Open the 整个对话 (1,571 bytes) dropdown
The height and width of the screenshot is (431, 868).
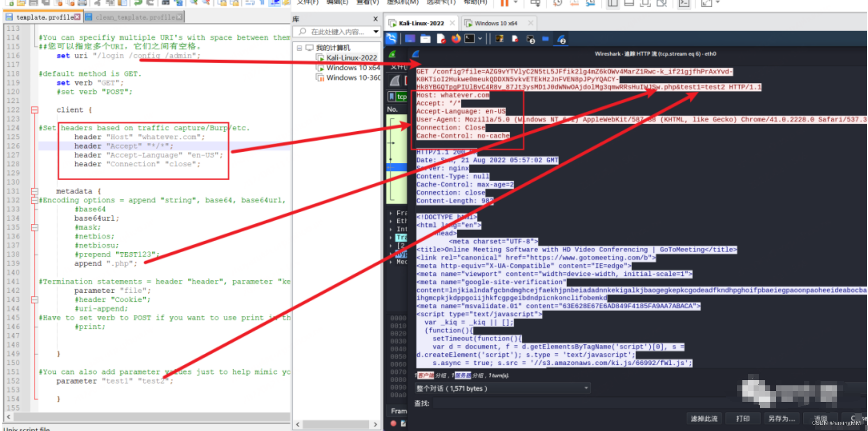pos(502,388)
